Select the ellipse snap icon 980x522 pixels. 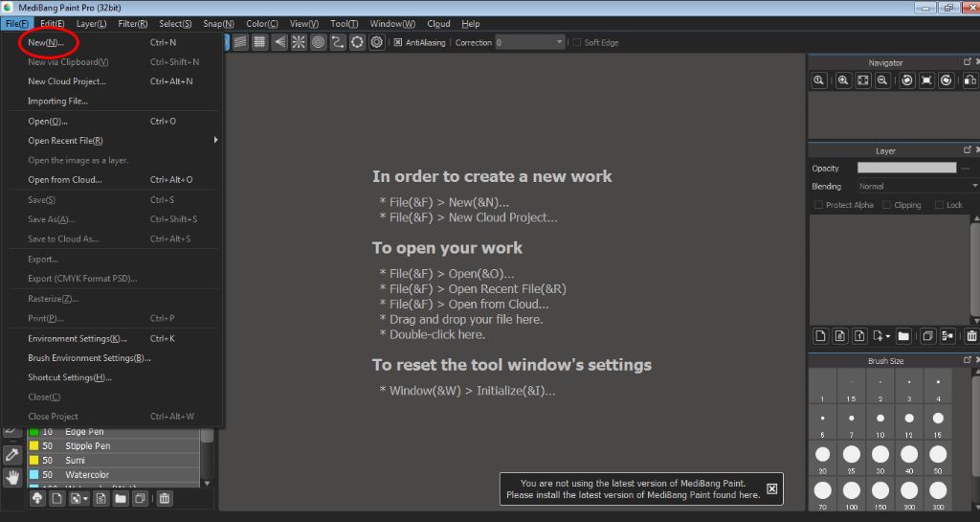pos(357,42)
